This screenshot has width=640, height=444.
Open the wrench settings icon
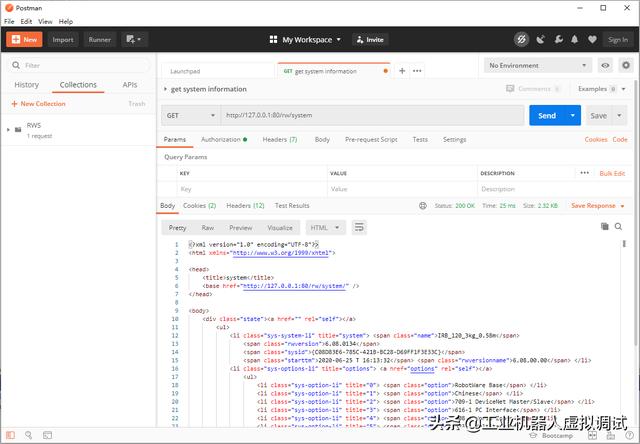click(558, 40)
